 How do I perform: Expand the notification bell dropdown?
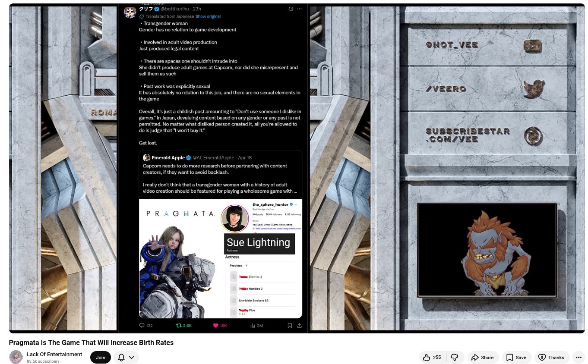pyautogui.click(x=126, y=357)
